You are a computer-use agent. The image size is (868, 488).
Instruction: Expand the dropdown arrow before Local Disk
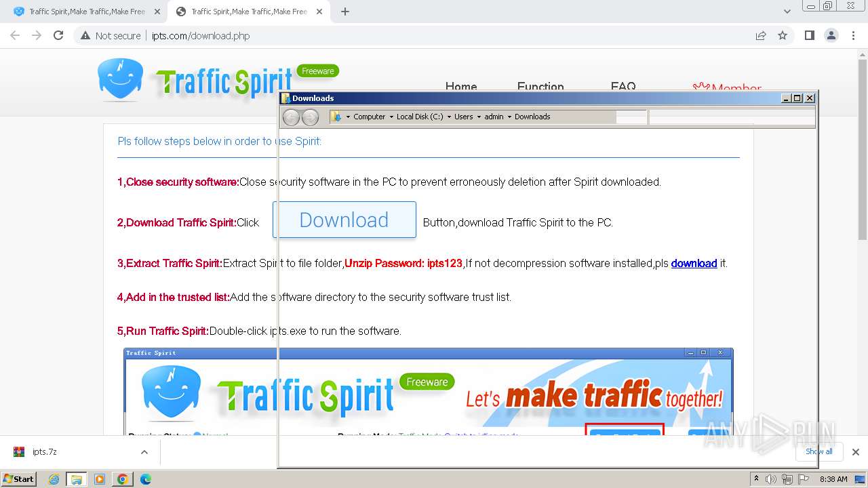tap(391, 117)
